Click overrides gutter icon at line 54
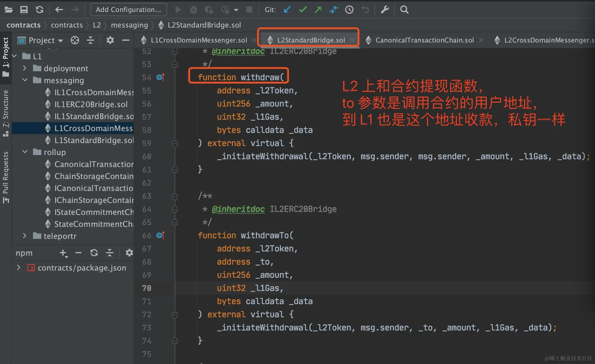 160,78
